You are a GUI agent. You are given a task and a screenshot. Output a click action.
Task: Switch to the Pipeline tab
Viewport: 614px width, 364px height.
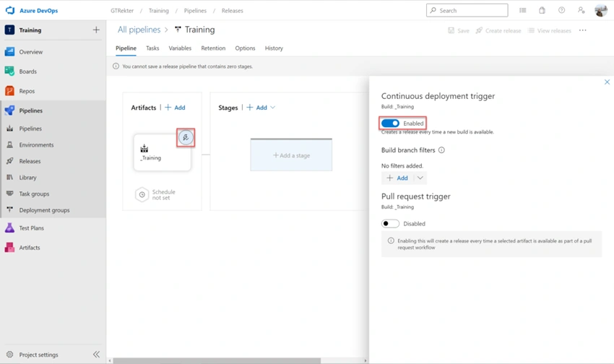(126, 48)
